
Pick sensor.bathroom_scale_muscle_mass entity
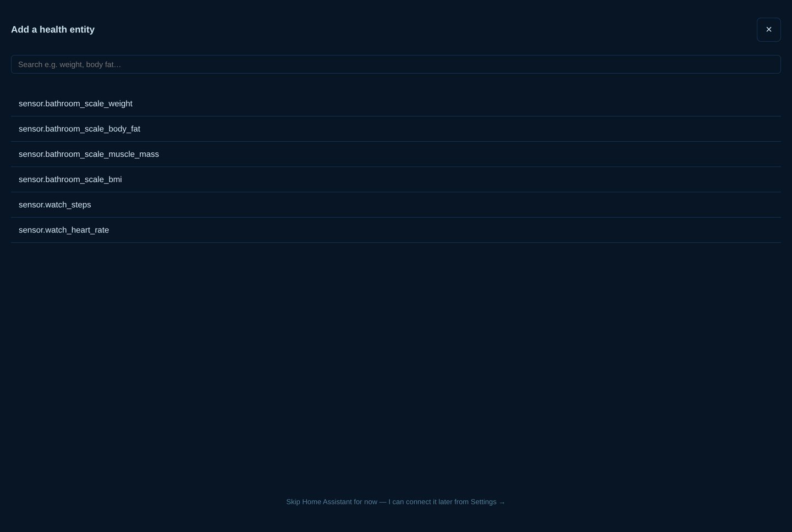click(x=396, y=154)
